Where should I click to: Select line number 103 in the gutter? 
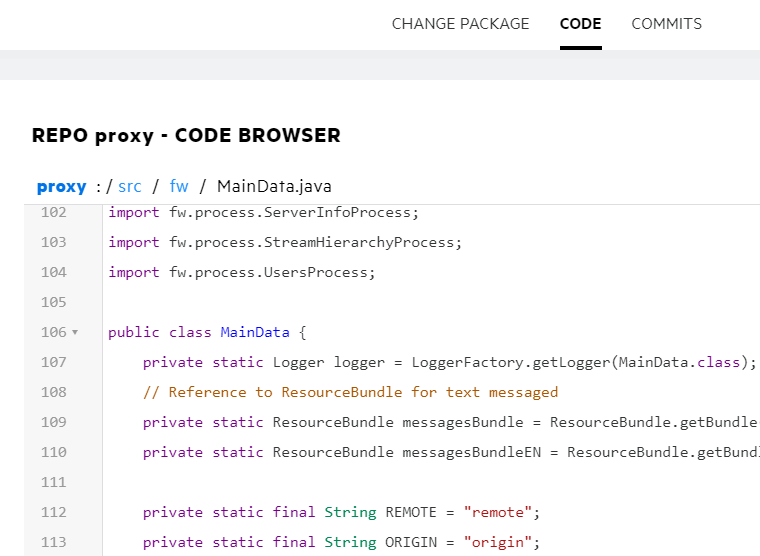pyautogui.click(x=53, y=242)
